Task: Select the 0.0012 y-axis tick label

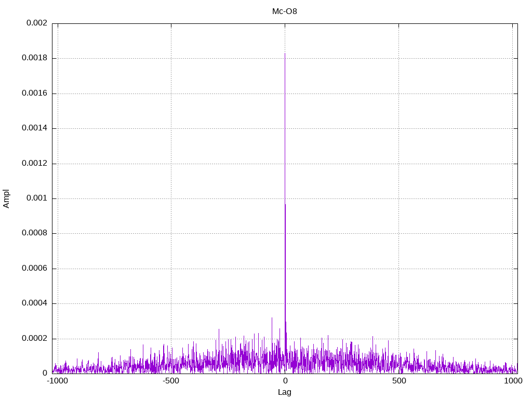Action: pyautogui.click(x=34, y=164)
